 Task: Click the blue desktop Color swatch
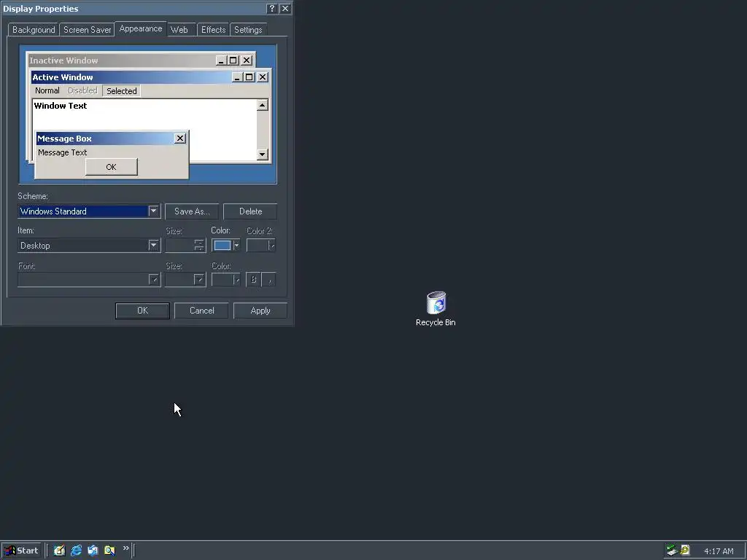[222, 245]
